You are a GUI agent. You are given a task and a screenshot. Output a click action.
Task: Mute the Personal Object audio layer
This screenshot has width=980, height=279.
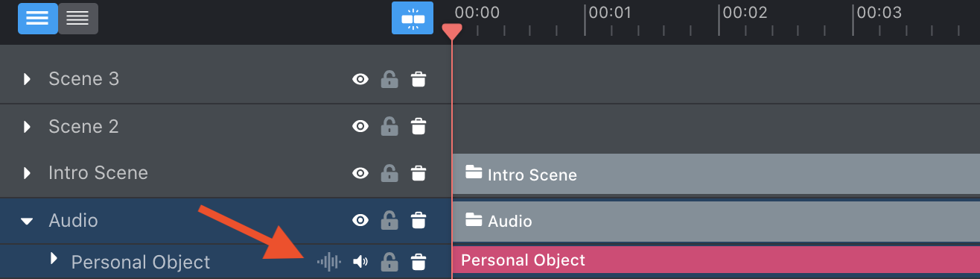[360, 262]
